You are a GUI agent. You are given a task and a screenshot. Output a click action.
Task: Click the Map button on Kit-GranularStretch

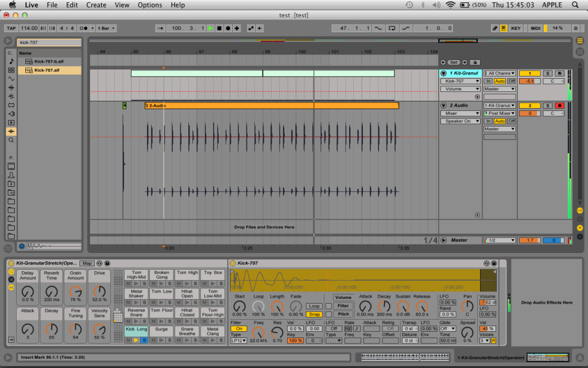click(87, 263)
